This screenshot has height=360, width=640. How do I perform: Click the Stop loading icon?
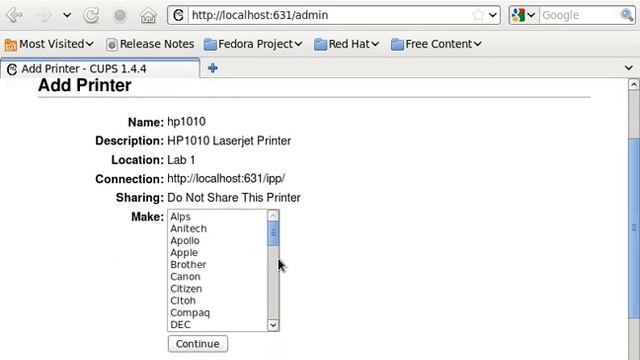click(x=120, y=16)
